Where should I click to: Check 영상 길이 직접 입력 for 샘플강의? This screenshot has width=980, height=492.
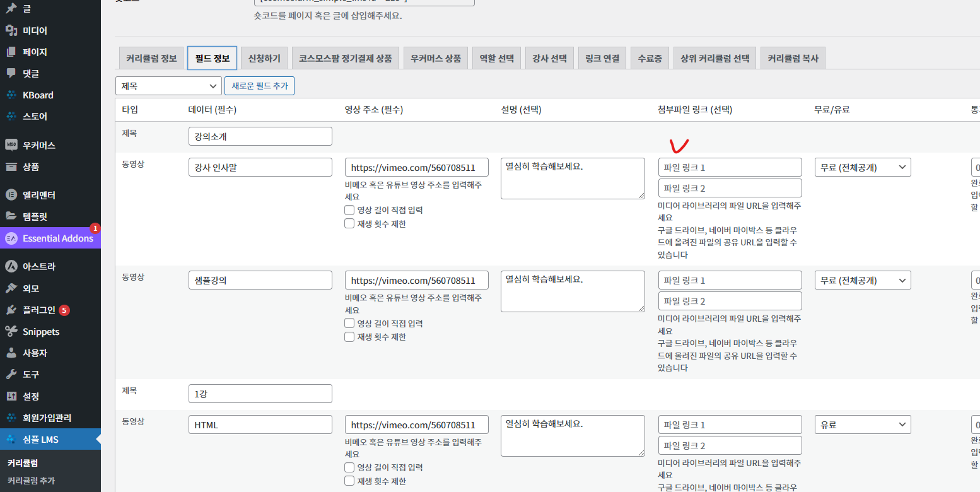point(349,323)
